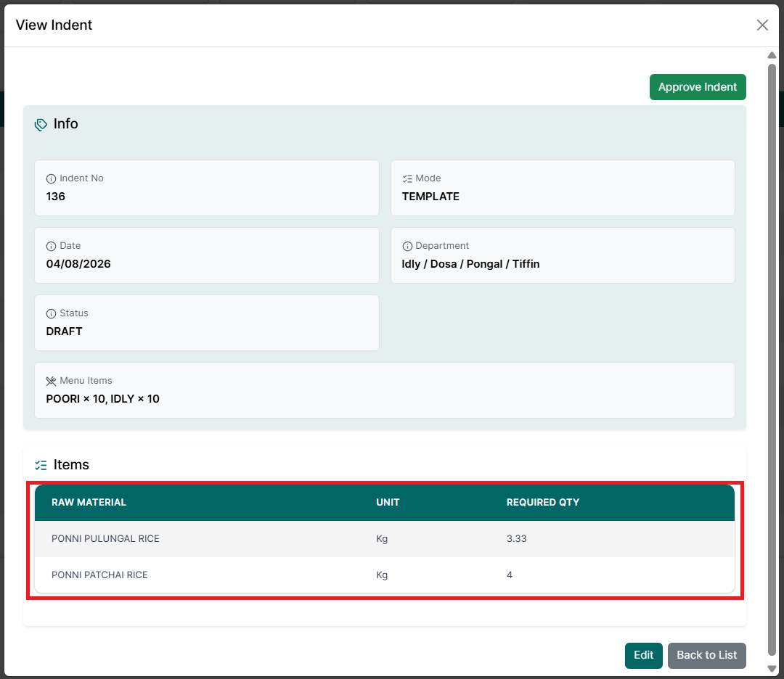Screen dimensions: 784x679
Task: Click the 3.33 quantity cell
Action: [517, 538]
